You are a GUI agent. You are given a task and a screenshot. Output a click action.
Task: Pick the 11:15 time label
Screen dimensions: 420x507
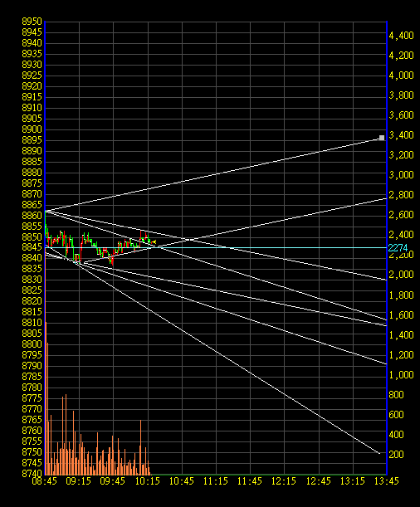(x=216, y=481)
